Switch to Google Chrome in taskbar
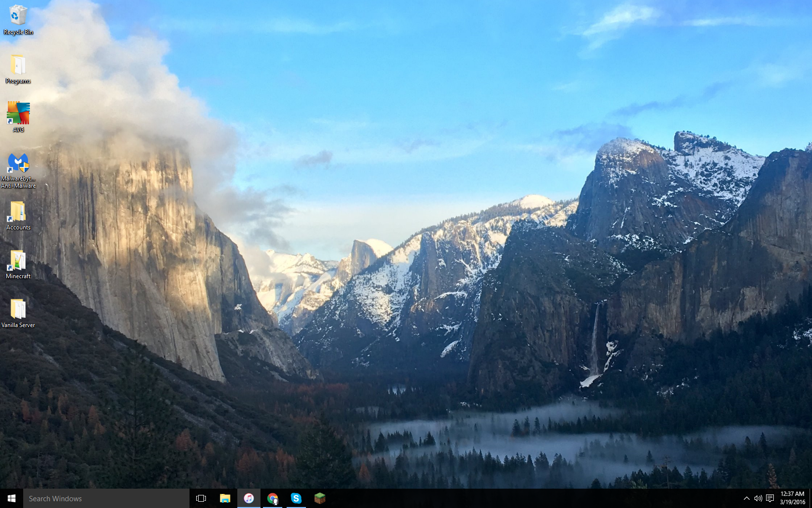 [273, 498]
